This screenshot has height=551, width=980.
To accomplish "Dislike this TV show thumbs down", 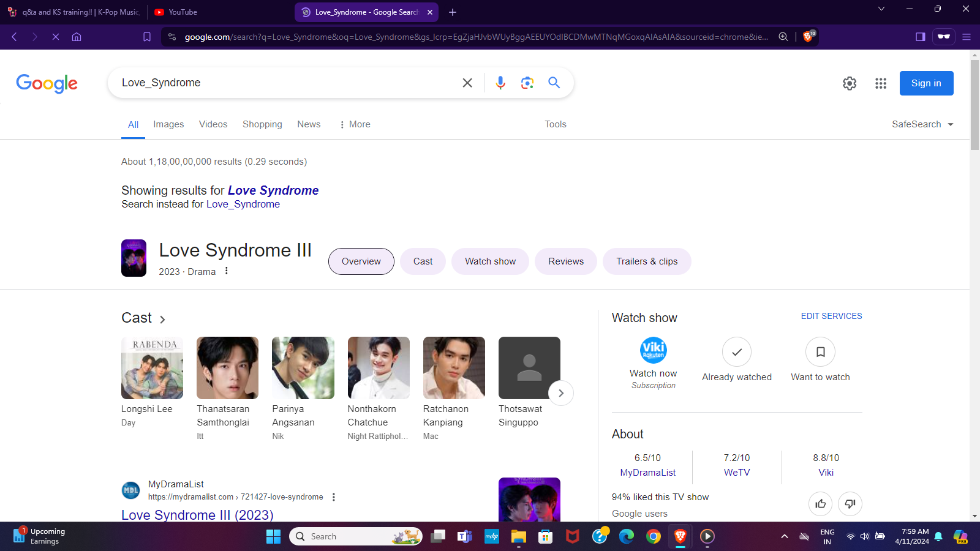I will pos(850,504).
